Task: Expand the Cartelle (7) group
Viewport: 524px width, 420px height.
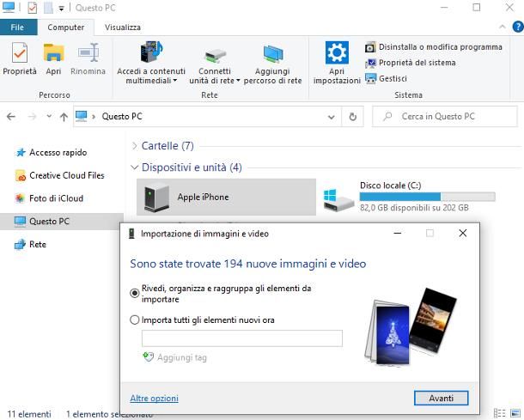Action: point(134,146)
